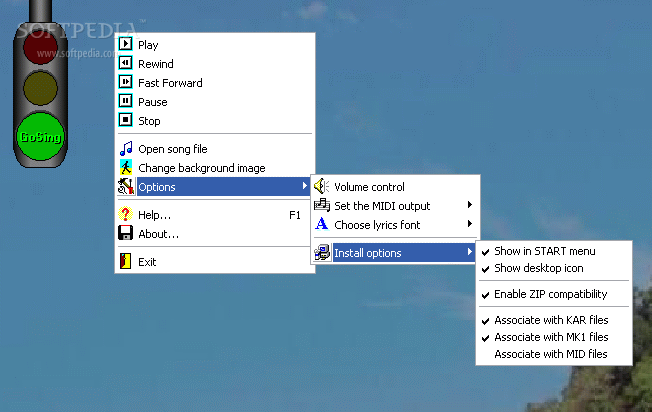Viewport: 652px width, 412px height.
Task: Click the blue letter A font icon
Action: pyautogui.click(x=321, y=224)
